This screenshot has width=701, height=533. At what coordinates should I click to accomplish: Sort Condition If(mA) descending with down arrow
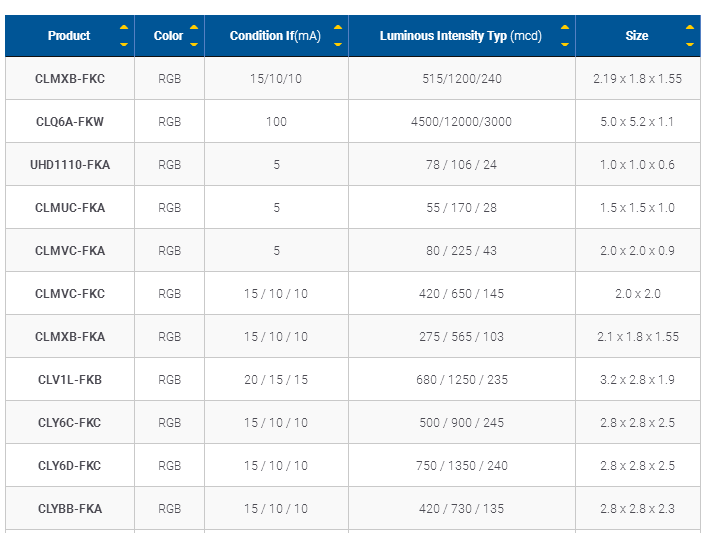(338, 44)
